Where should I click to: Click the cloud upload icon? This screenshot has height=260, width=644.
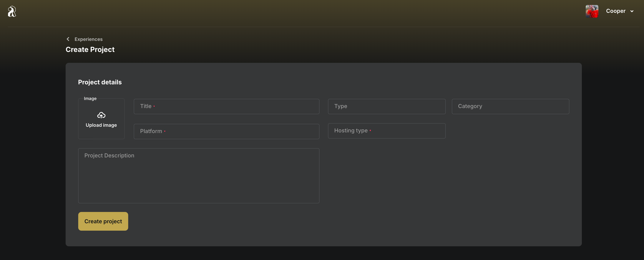[101, 115]
